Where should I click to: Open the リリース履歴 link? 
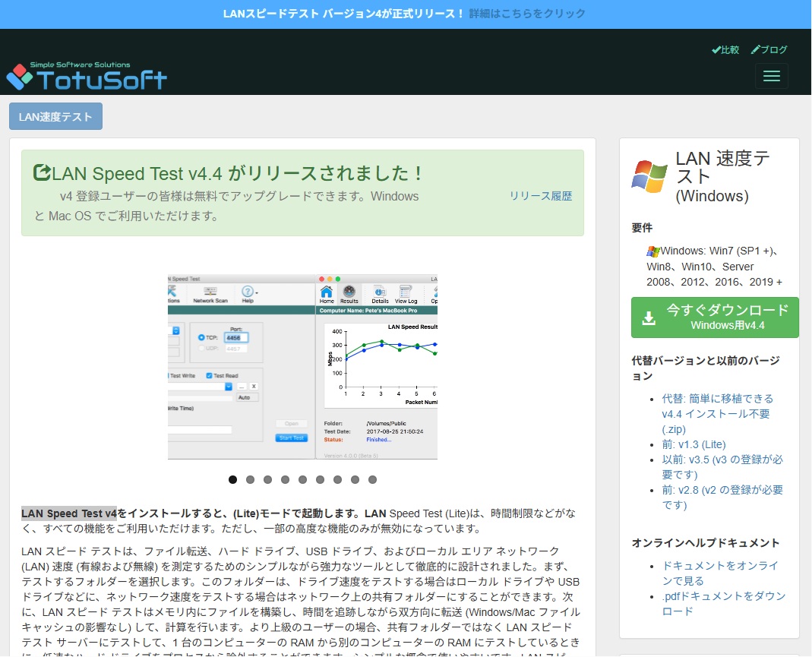click(540, 196)
